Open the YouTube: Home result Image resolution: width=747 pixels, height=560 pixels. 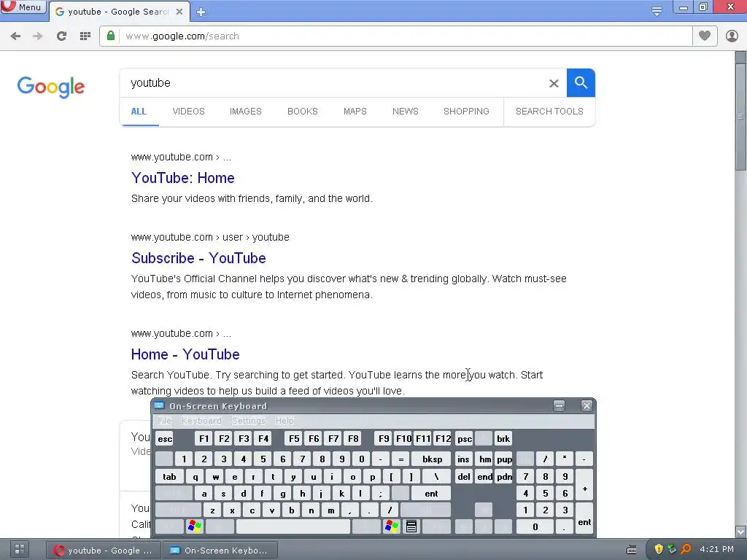pyautogui.click(x=183, y=178)
